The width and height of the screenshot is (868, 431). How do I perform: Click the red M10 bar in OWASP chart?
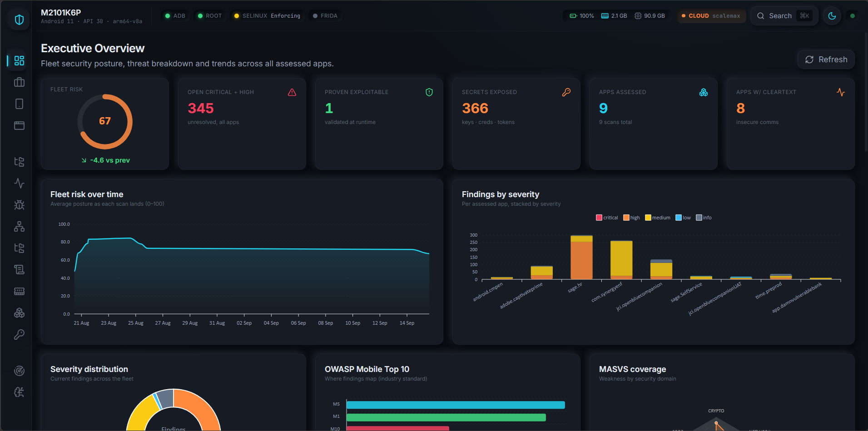[398, 428]
